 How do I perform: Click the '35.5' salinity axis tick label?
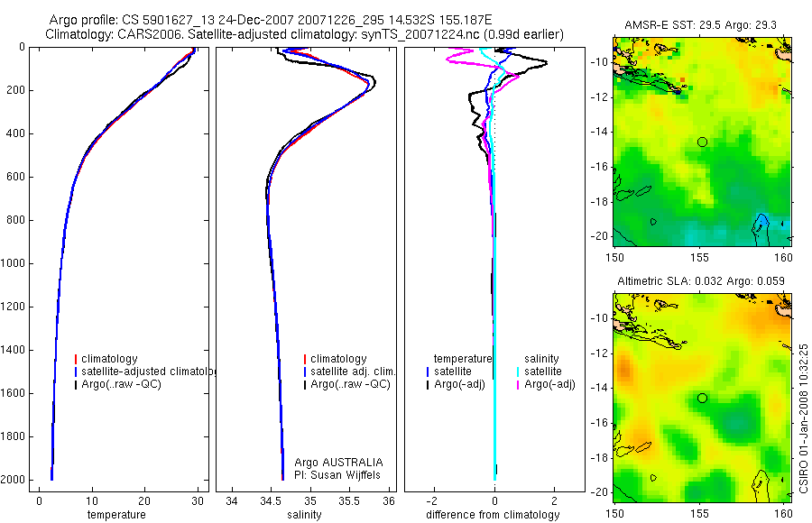[x=349, y=501]
